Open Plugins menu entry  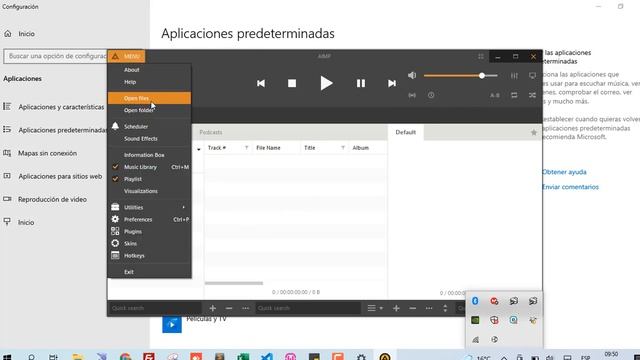pos(133,231)
